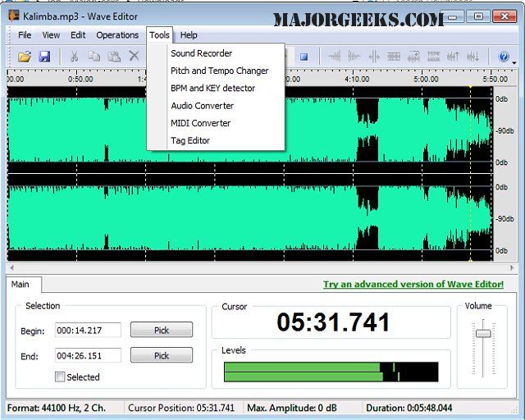Click the amplify up arrow waveform icon
This screenshot has width=525, height=420.
tap(453, 57)
